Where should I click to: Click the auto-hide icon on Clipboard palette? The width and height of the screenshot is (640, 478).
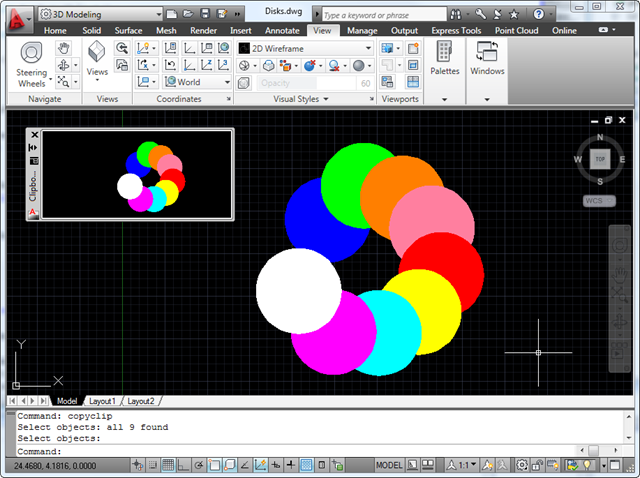click(33, 147)
